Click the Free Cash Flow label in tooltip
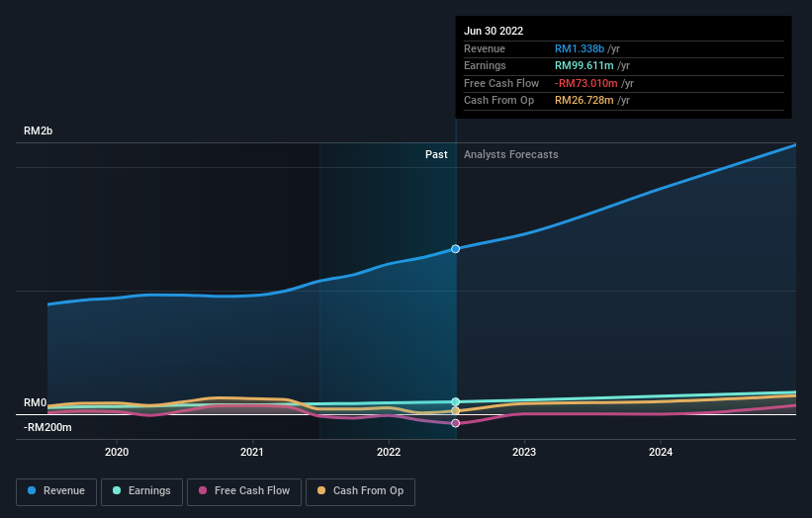812x518 pixels. pyautogui.click(x=501, y=83)
